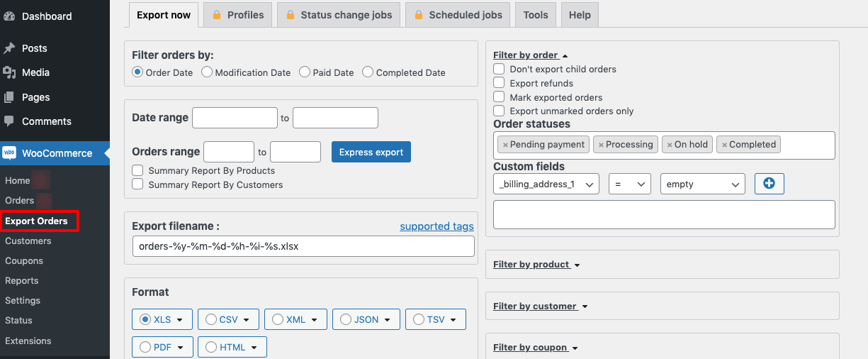The width and height of the screenshot is (868, 359).
Task: Enable Summary Report By Customers checkbox
Action: (x=138, y=184)
